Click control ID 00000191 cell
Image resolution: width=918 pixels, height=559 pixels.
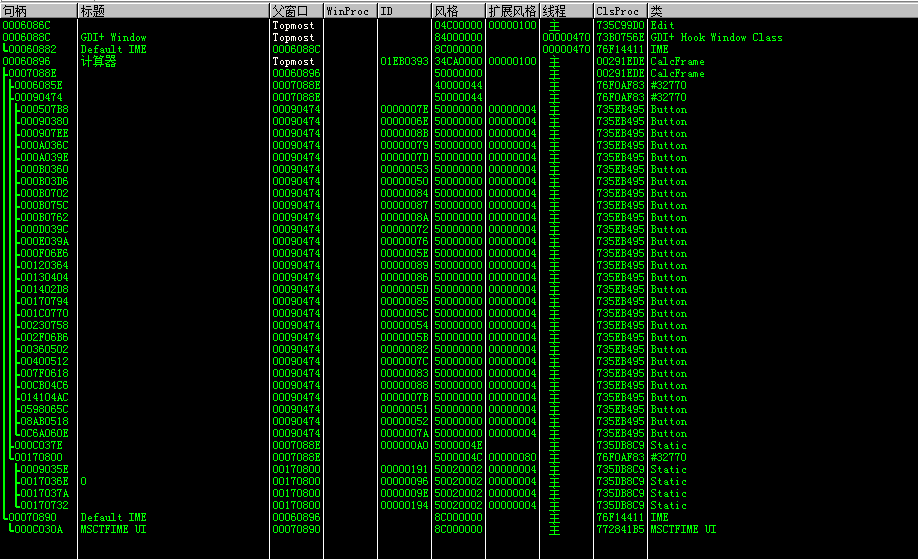[x=404, y=470]
